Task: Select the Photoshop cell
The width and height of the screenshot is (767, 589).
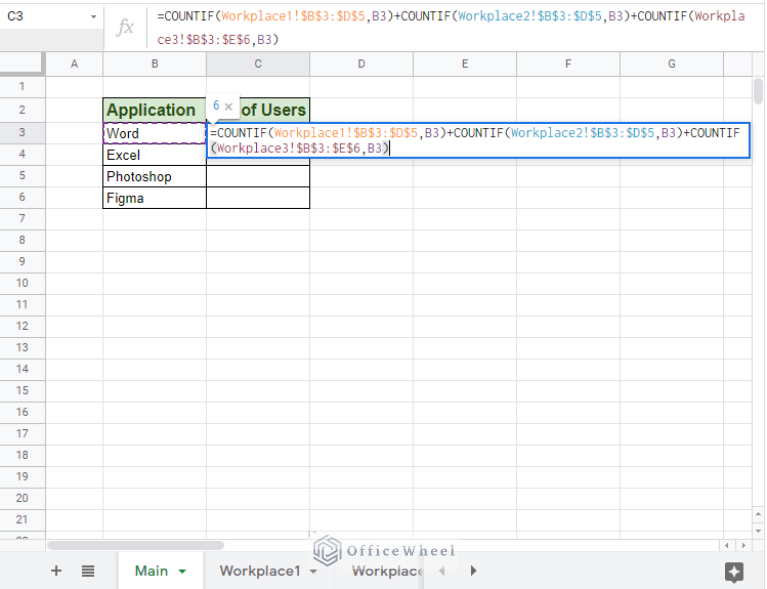Action: [x=154, y=177]
